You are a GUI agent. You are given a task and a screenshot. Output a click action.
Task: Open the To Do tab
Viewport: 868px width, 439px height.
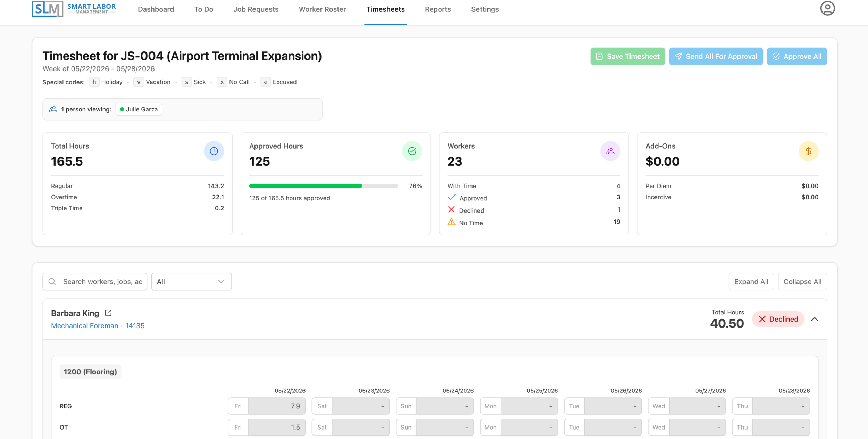[204, 9]
